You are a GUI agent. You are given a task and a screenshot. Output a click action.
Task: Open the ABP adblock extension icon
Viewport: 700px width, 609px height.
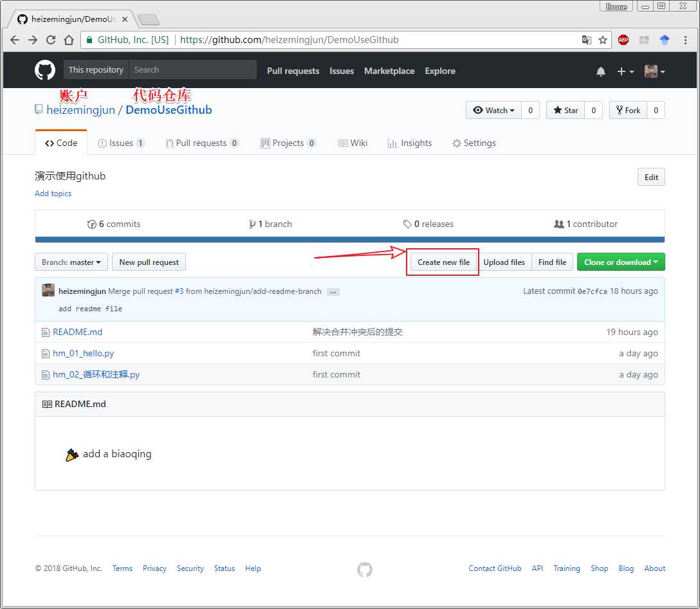pyautogui.click(x=623, y=40)
